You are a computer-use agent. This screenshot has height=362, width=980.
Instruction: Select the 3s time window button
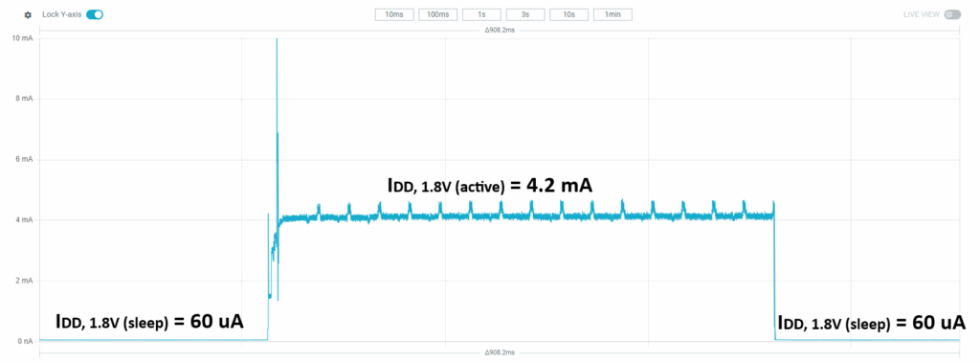[x=525, y=14]
